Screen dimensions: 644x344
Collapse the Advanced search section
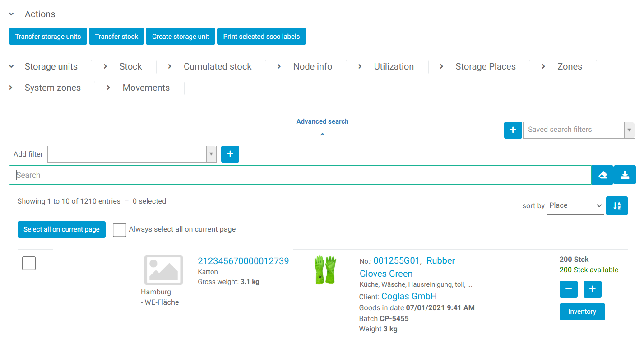tap(322, 134)
